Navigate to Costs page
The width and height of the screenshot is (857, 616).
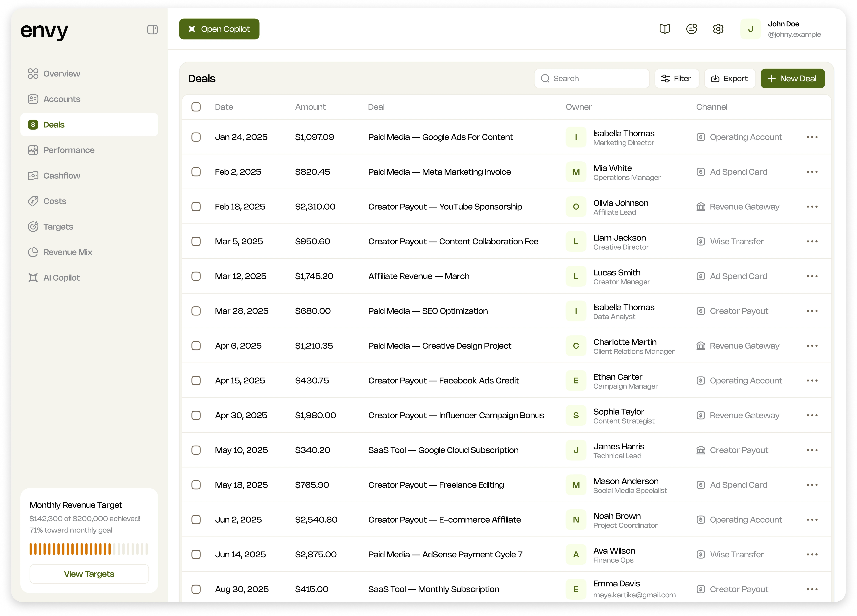[89, 201]
